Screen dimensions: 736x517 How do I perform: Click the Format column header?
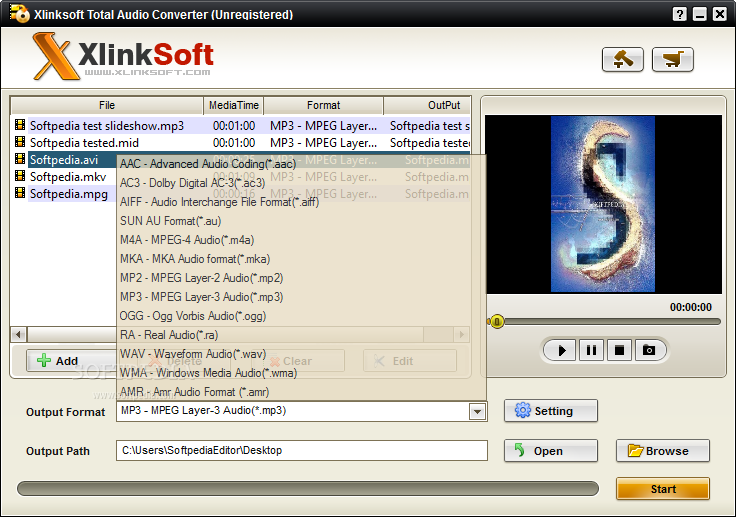coord(323,105)
